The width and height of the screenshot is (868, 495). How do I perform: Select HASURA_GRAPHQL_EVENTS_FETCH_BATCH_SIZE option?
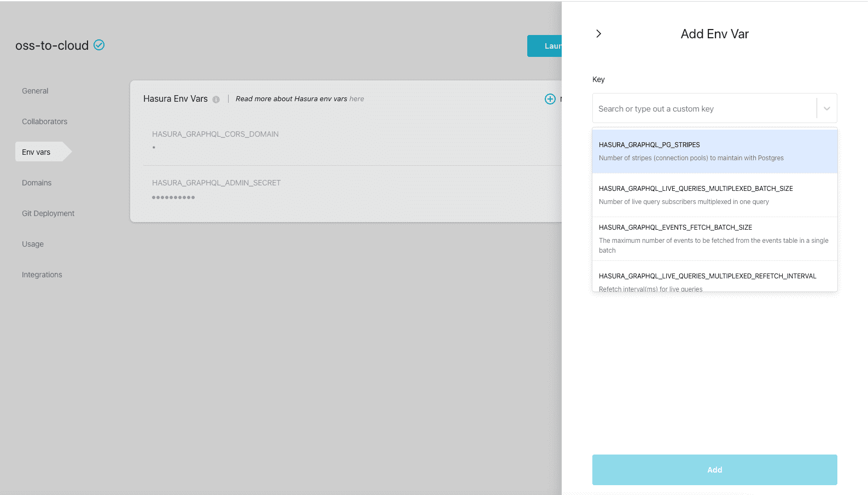pos(715,238)
